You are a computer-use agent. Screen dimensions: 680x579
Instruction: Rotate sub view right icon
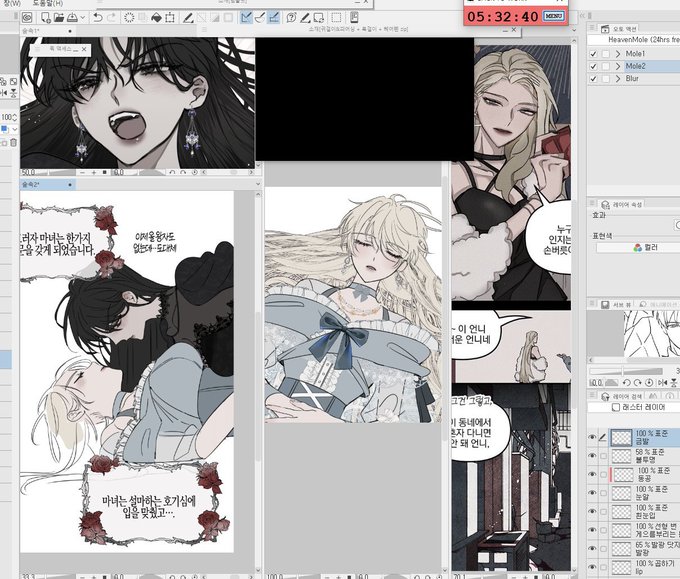point(638,383)
